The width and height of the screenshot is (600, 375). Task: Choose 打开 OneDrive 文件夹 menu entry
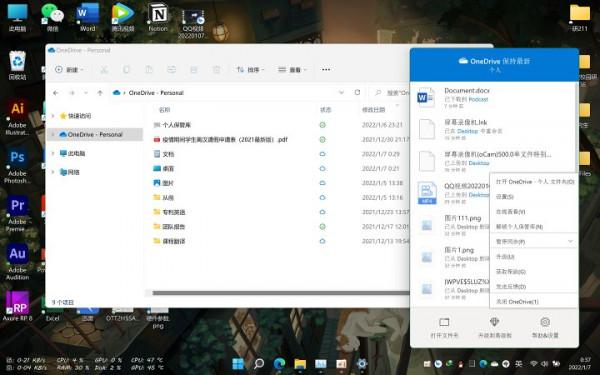click(x=534, y=182)
